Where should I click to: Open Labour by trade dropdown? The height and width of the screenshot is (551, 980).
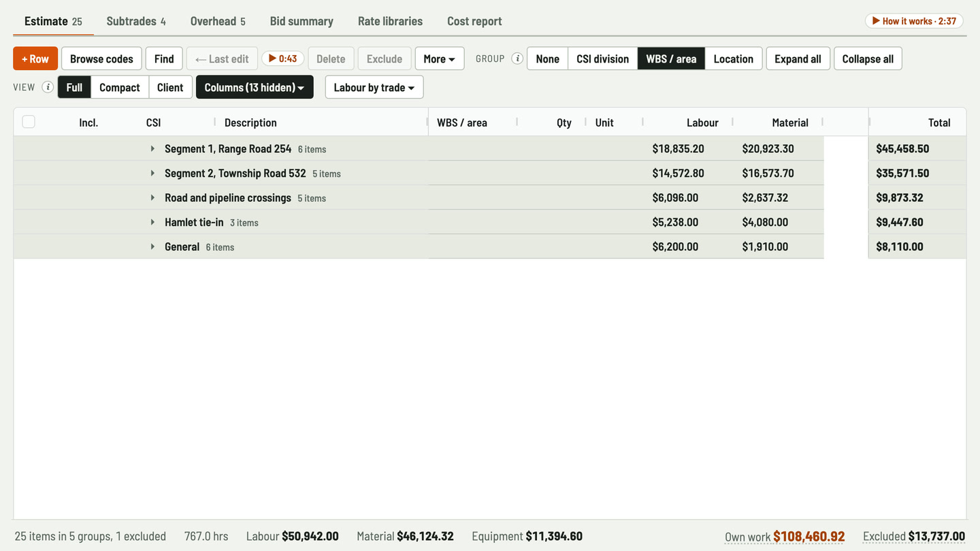(374, 87)
